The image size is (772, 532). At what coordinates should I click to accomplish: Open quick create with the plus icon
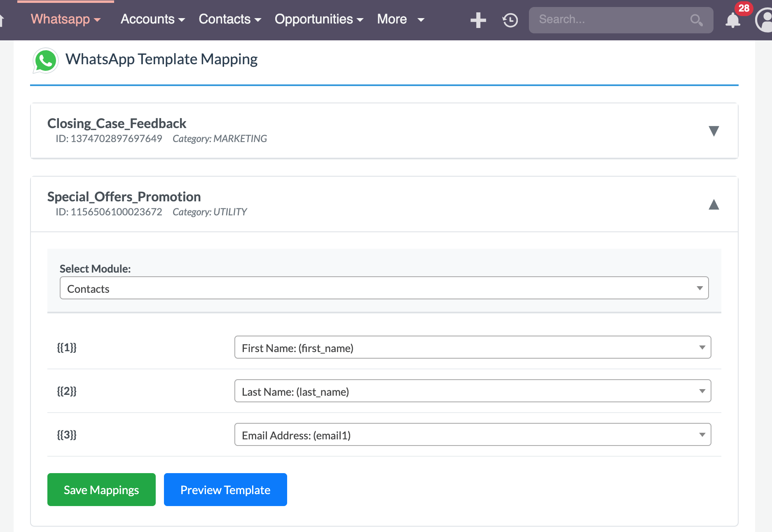(x=477, y=19)
